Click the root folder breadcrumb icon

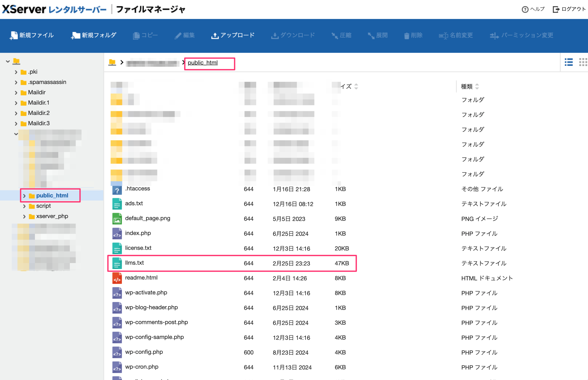pyautogui.click(x=112, y=62)
